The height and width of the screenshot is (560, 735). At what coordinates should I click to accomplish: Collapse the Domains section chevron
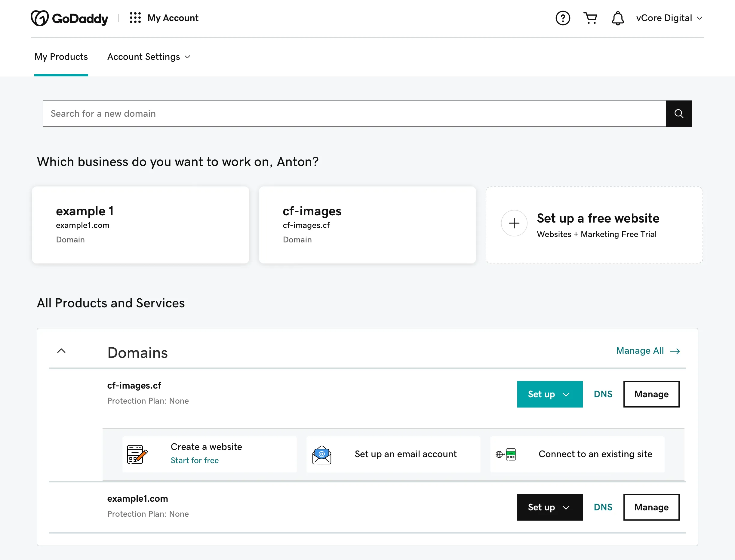click(x=61, y=351)
